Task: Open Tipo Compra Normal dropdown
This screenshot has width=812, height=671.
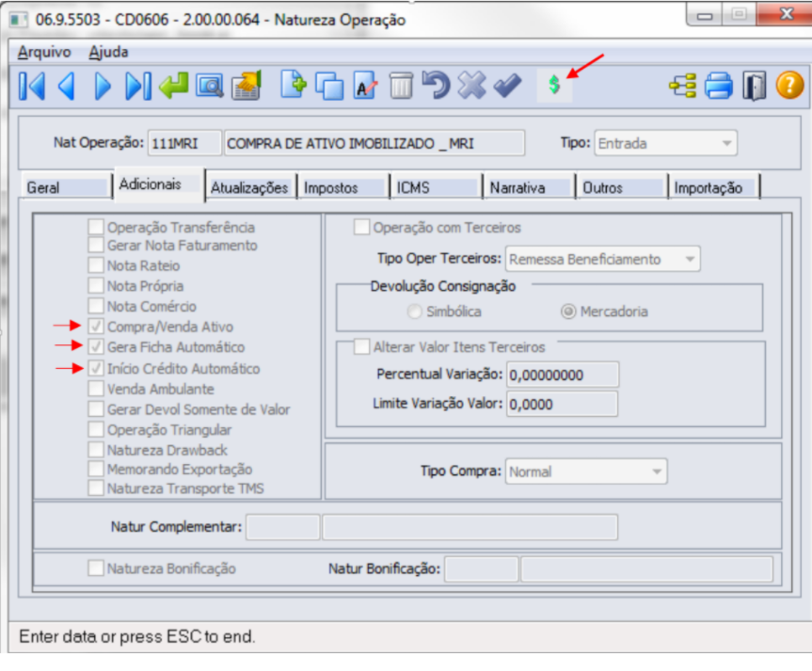Action: 586,471
